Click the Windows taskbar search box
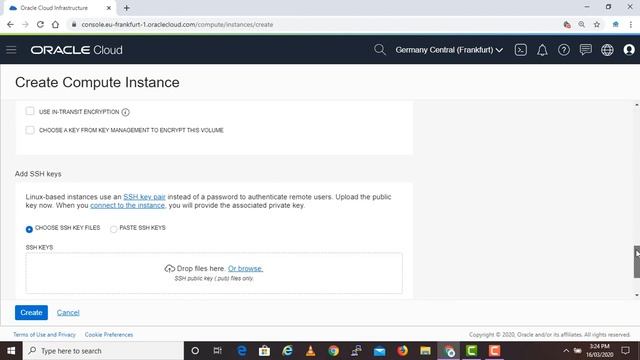640x360 pixels. 103,351
